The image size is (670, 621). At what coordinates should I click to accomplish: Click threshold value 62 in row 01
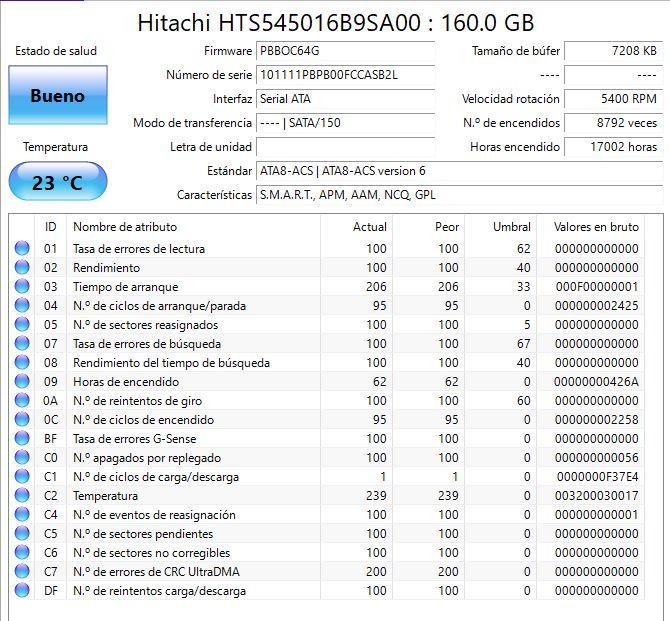tap(523, 249)
